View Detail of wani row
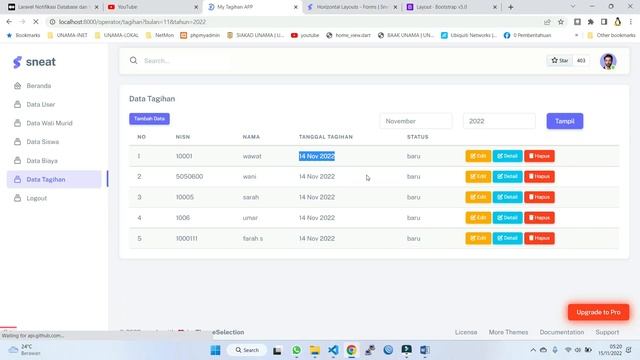640x360 pixels. [x=507, y=177]
